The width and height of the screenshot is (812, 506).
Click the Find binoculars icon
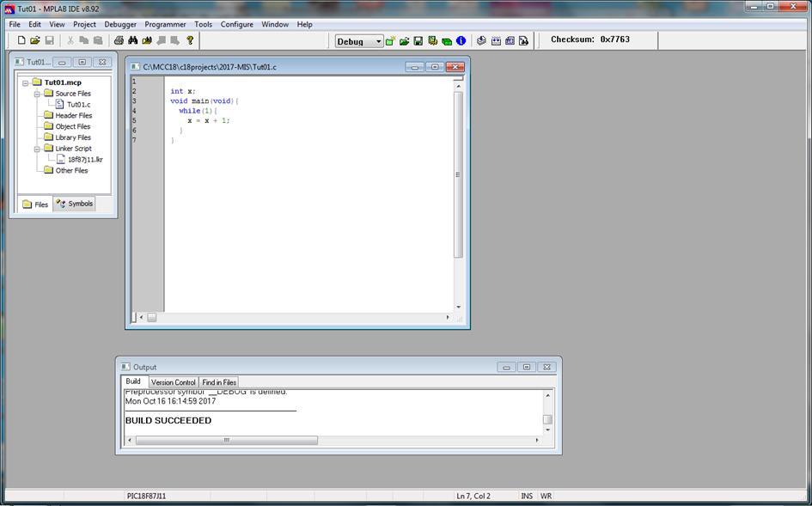[132, 40]
